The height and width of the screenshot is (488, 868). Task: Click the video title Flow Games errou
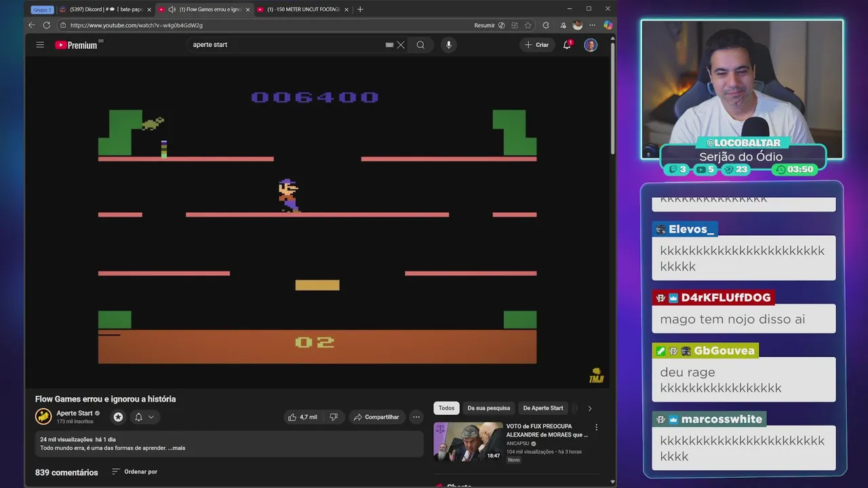pyautogui.click(x=105, y=399)
